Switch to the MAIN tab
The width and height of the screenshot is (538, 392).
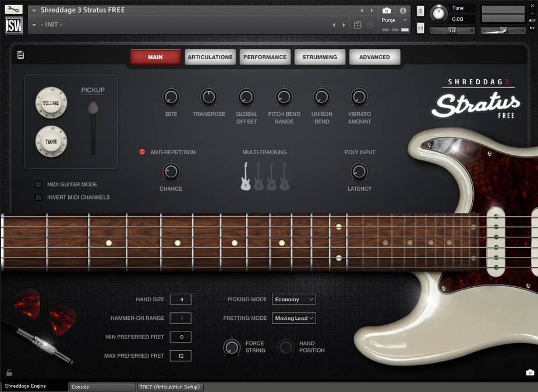pyautogui.click(x=155, y=57)
